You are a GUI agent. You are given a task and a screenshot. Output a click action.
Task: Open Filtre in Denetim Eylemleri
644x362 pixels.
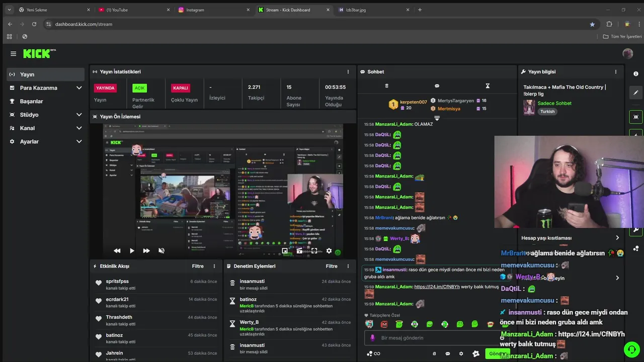pos(332,266)
